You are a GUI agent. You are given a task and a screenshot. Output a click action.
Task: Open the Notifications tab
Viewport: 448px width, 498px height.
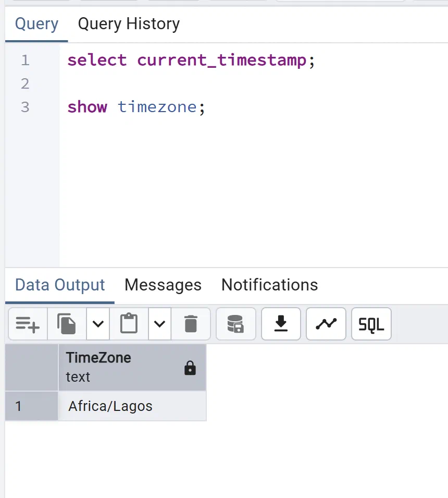(x=270, y=285)
